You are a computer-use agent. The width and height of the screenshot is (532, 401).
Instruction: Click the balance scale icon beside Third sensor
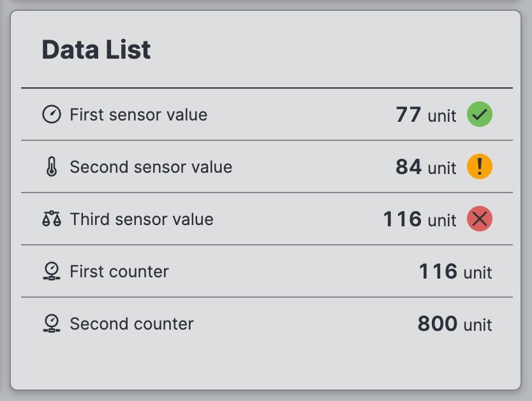[x=51, y=219]
